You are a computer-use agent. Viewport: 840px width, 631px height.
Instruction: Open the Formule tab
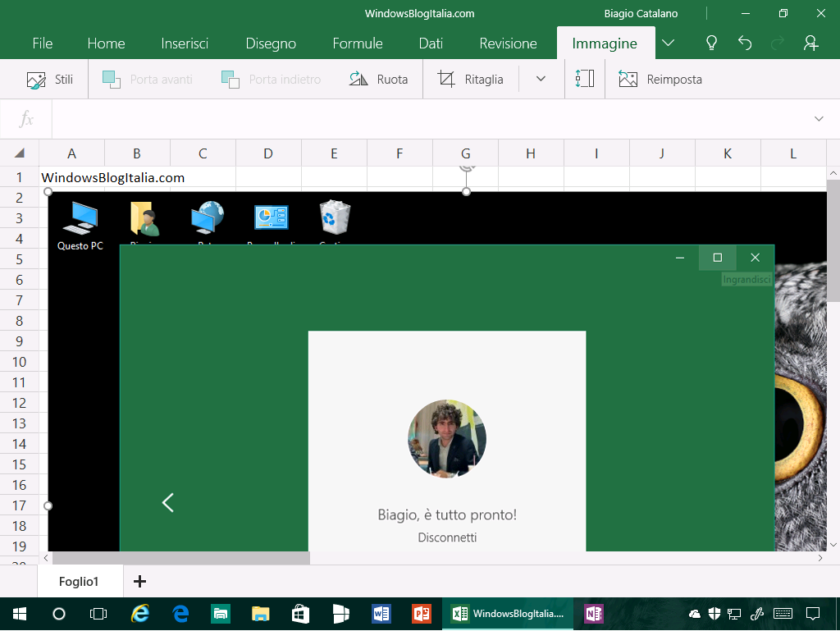(x=358, y=43)
